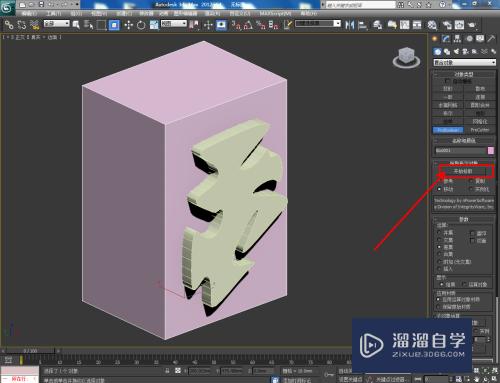The height and width of the screenshot is (383, 500).
Task: Click the help search field in title bar
Action: [x=361, y=5]
